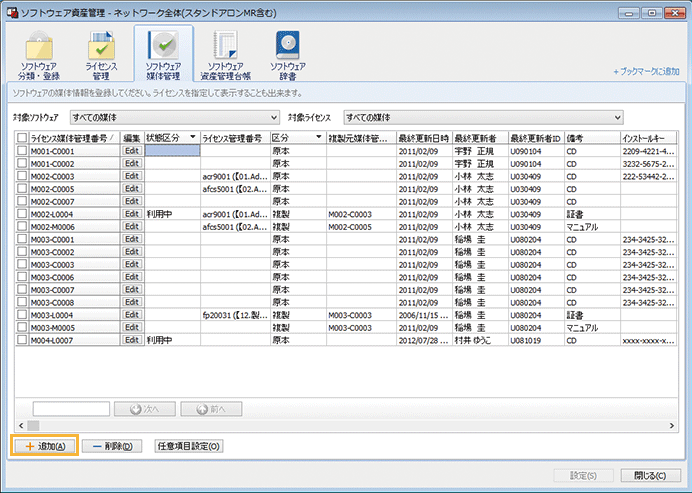Click 利用中 status in row M004-L0007
Viewport: 692px width, 493px height.
173,340
